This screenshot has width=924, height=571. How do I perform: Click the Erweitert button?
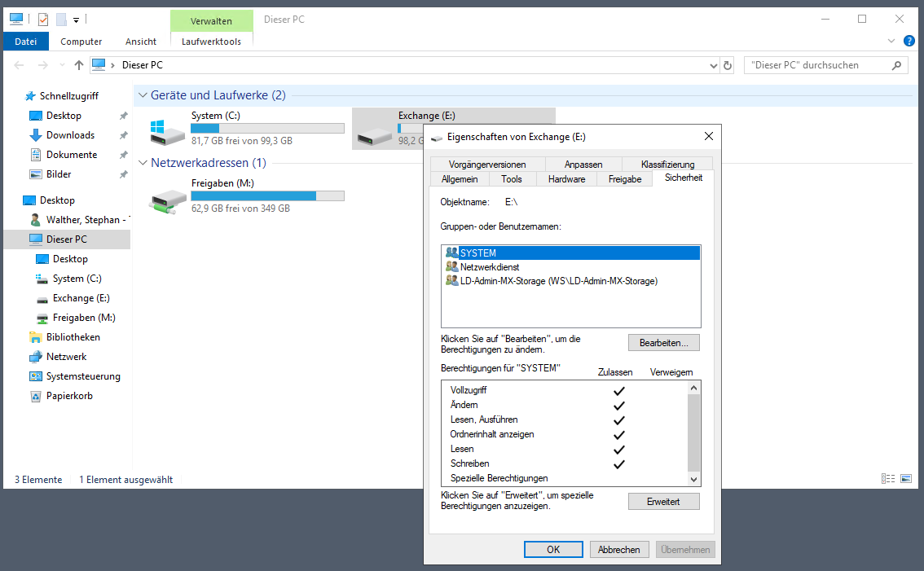(663, 502)
